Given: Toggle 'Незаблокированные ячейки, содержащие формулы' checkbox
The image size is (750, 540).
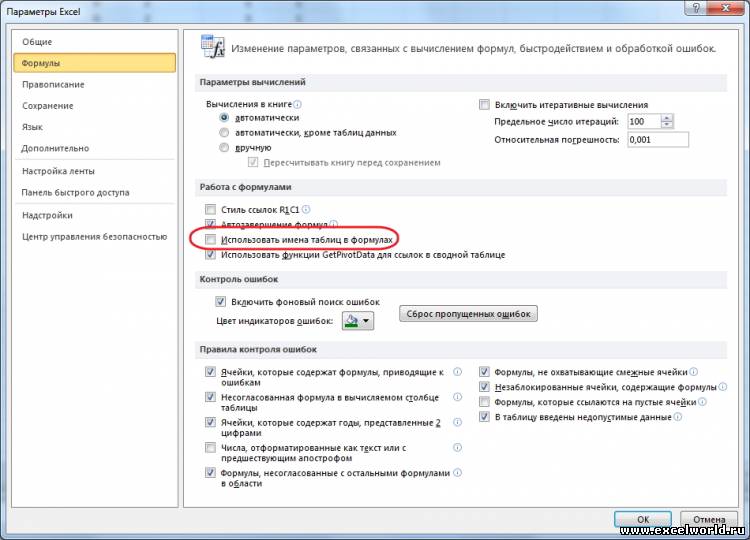Looking at the screenshot, I should pos(484,386).
